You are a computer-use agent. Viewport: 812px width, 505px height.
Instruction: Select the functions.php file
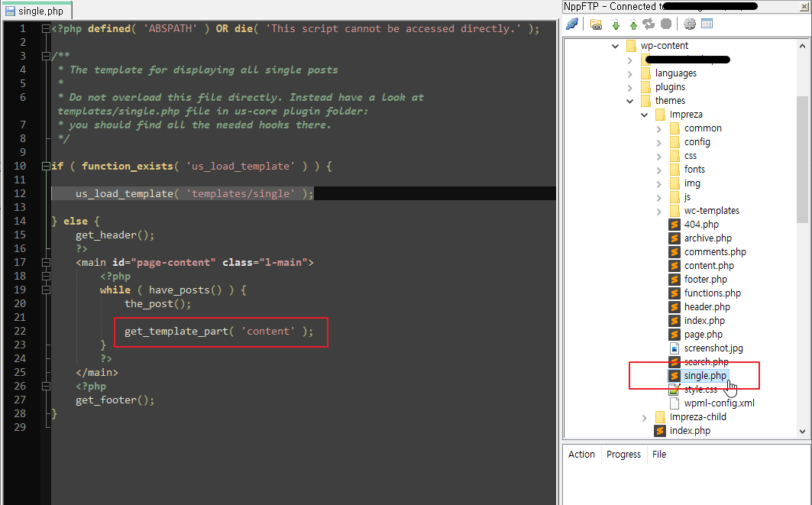click(x=713, y=293)
